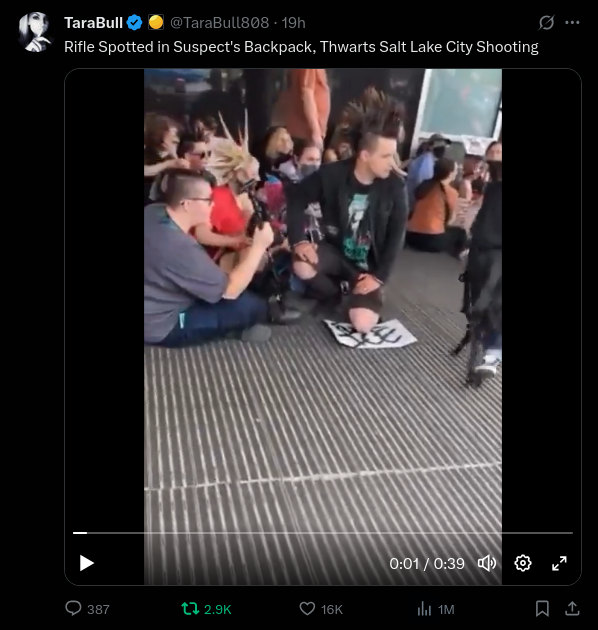
Task: Like the post with 16K hearts
Action: click(321, 609)
